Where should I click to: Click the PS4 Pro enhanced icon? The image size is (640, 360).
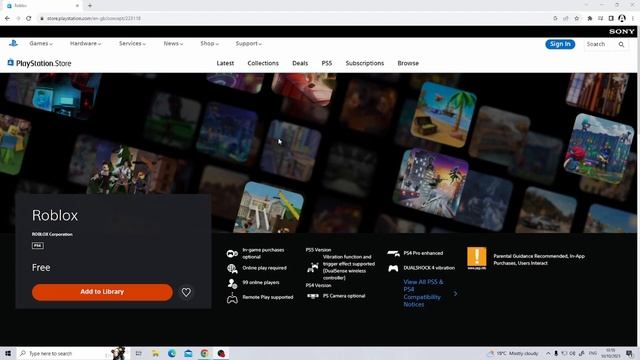click(393, 253)
